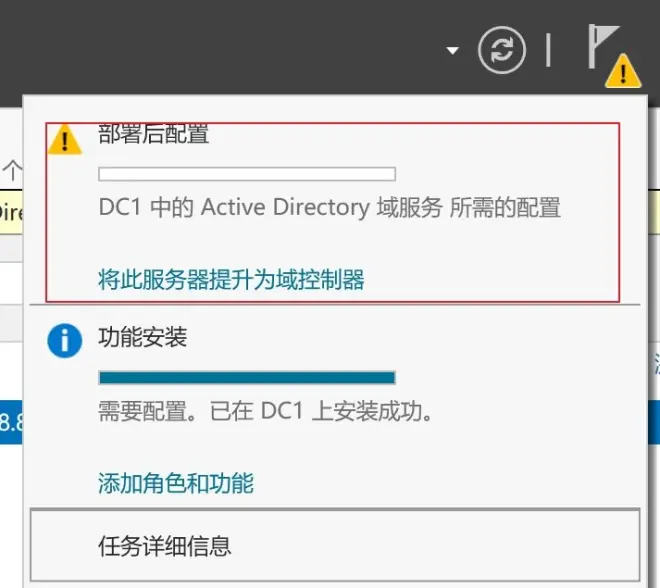The width and height of the screenshot is (660, 588).
Task: Open the notifications flag icon
Action: [x=603, y=46]
